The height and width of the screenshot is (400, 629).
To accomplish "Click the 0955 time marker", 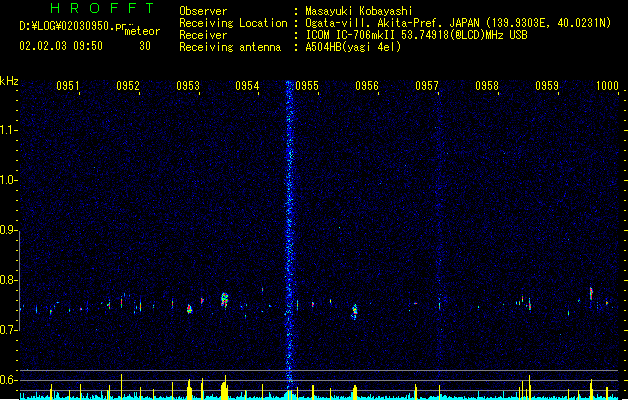I will tap(307, 86).
